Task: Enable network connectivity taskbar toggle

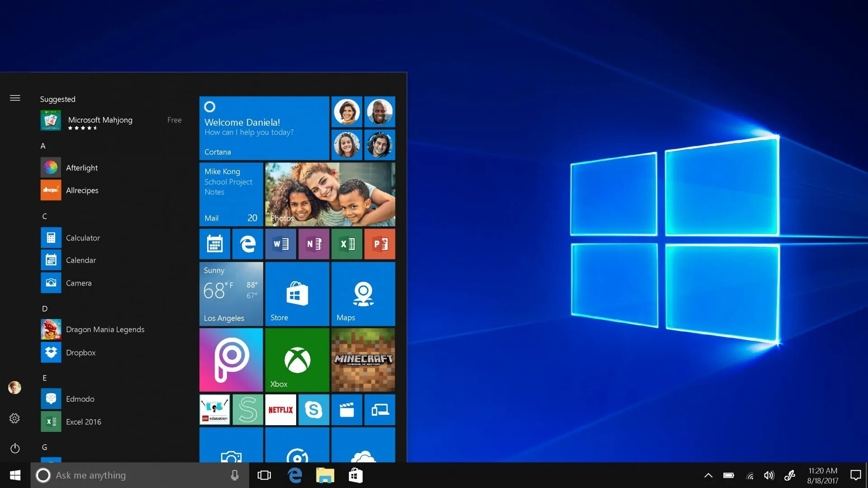Action: [x=750, y=475]
